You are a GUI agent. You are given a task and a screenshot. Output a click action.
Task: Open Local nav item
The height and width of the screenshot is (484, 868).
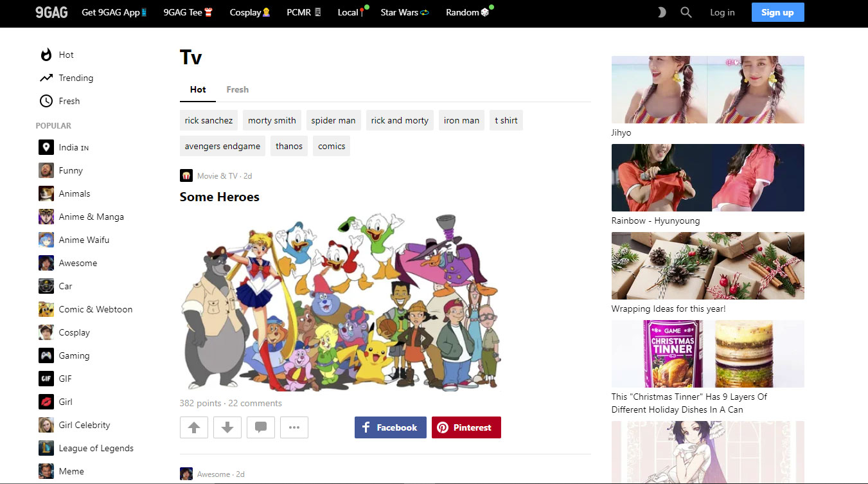[352, 12]
